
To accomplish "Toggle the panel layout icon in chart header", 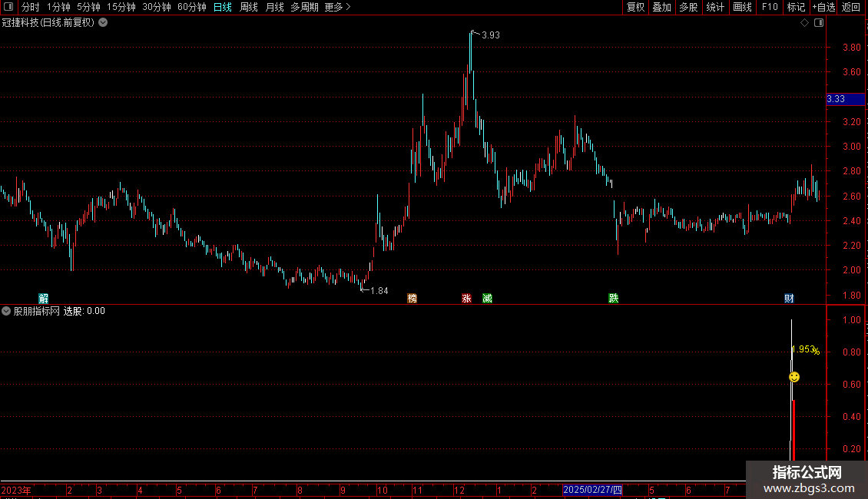I will click(x=819, y=23).
